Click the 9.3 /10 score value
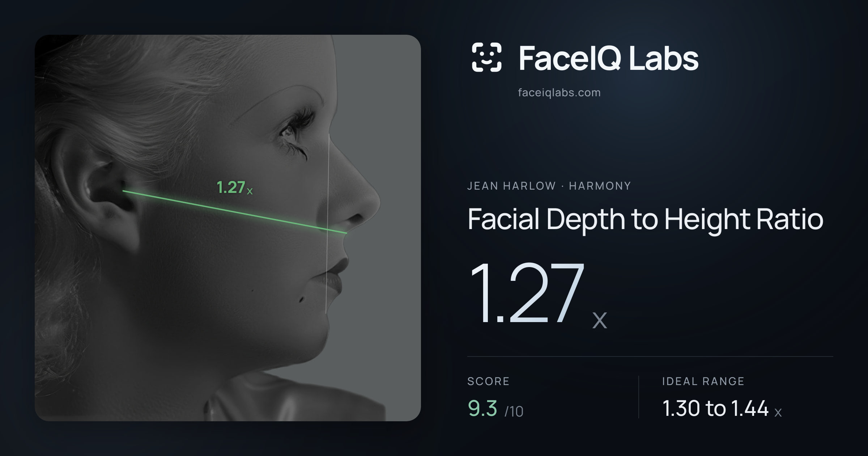Screen dimensions: 868x456 coord(495,409)
